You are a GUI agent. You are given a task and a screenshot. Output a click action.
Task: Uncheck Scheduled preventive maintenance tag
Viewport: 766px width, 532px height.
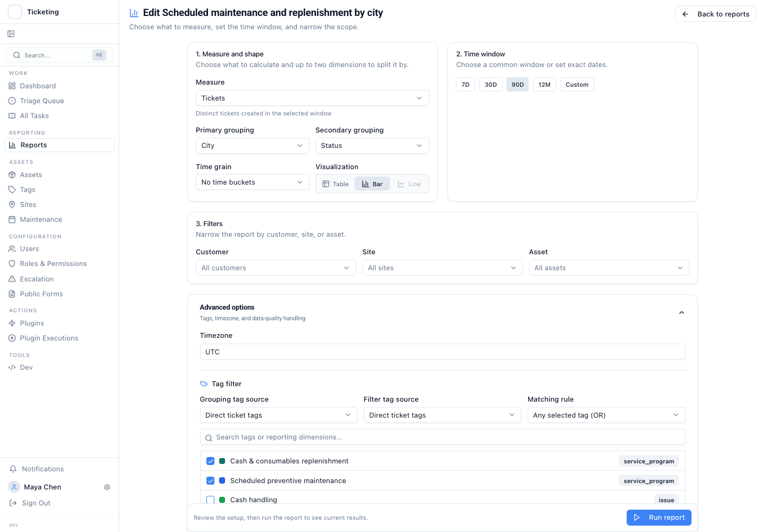click(x=211, y=481)
